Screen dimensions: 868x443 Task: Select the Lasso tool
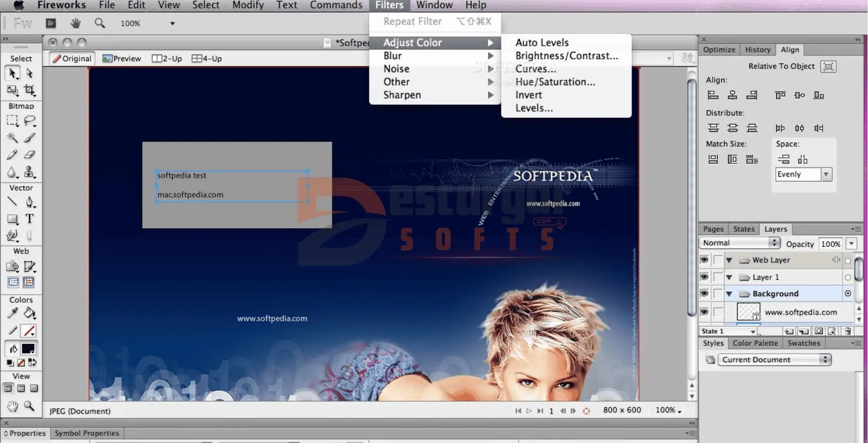(30, 121)
